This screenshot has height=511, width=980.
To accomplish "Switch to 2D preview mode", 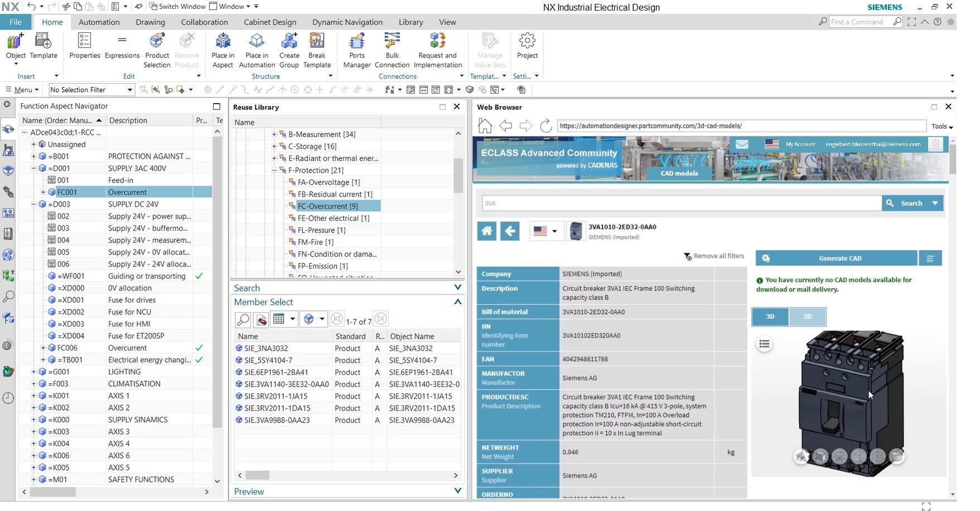I will click(x=807, y=317).
